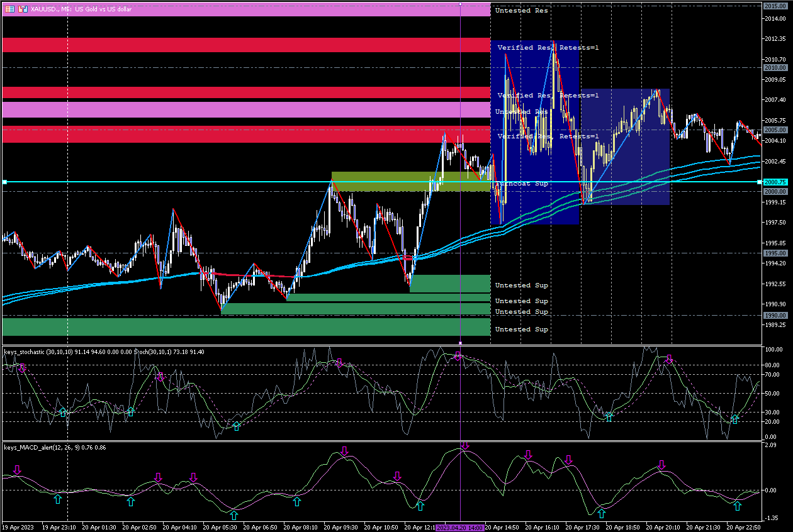Click the last cyan up arrow in stochastic
793x532 pixels.
[734, 419]
